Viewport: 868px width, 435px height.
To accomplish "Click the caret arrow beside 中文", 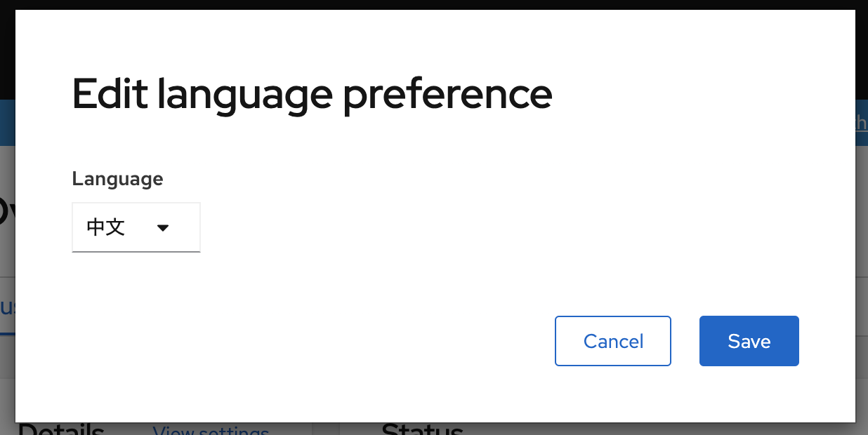I will pyautogui.click(x=163, y=228).
